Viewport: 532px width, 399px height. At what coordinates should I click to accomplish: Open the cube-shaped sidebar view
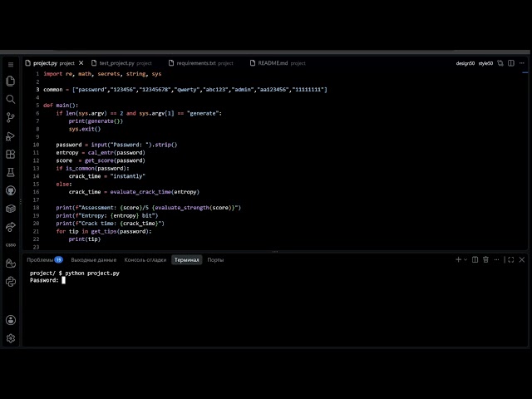point(11,209)
